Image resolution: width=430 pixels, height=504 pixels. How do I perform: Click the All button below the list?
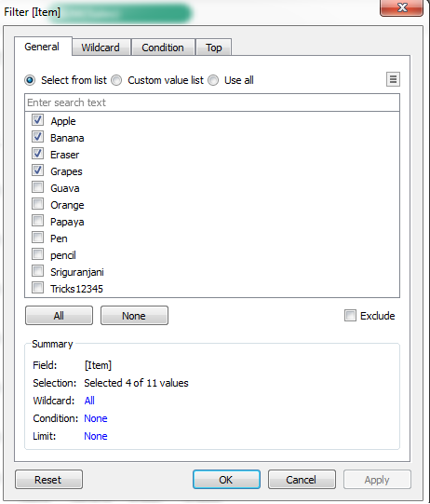click(59, 316)
